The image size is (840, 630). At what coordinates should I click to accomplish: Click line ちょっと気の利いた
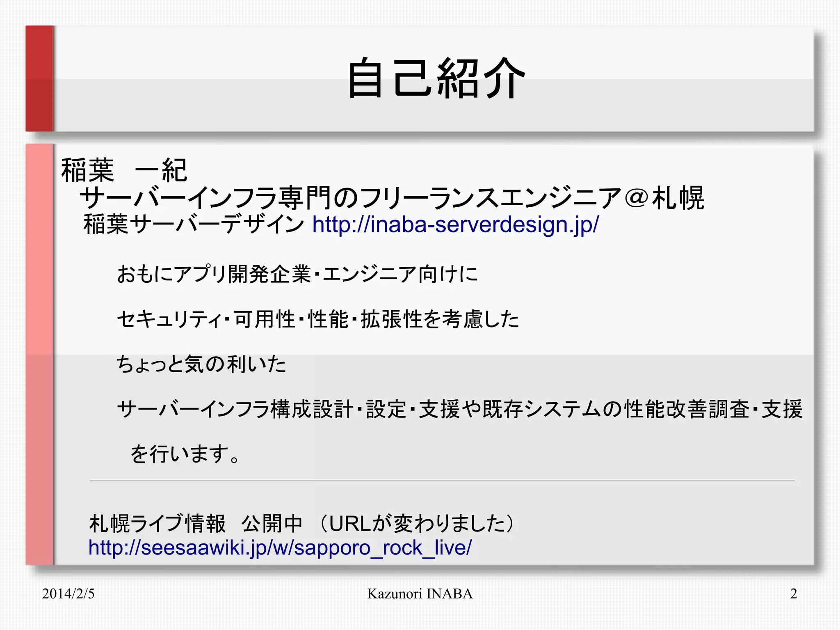201,364
